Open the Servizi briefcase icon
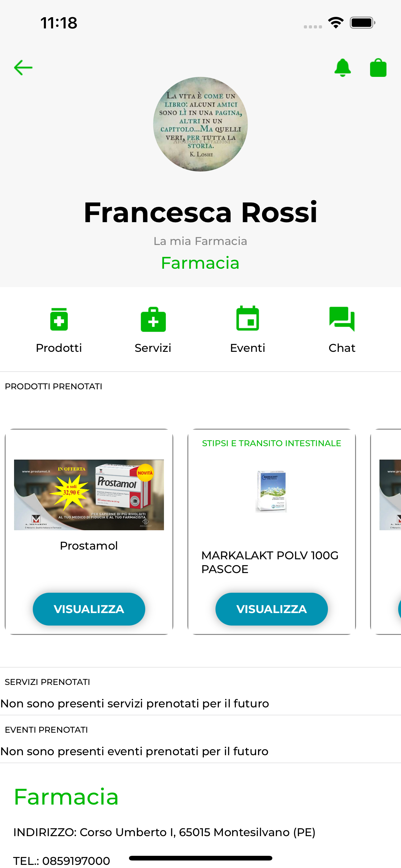The width and height of the screenshot is (401, 868). [x=153, y=319]
